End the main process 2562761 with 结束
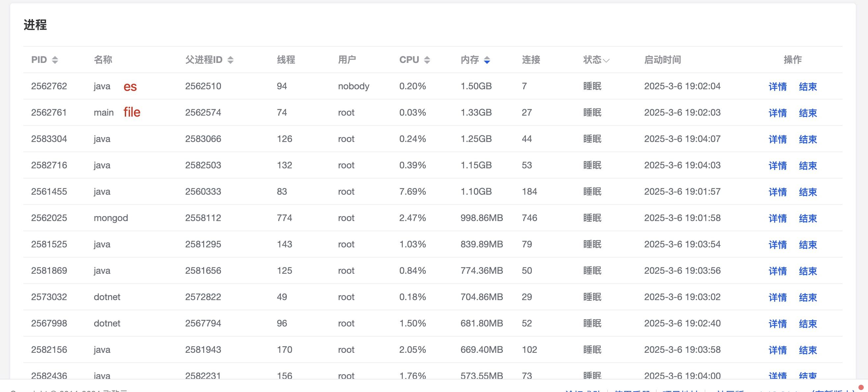This screenshot has width=868, height=392. [808, 113]
